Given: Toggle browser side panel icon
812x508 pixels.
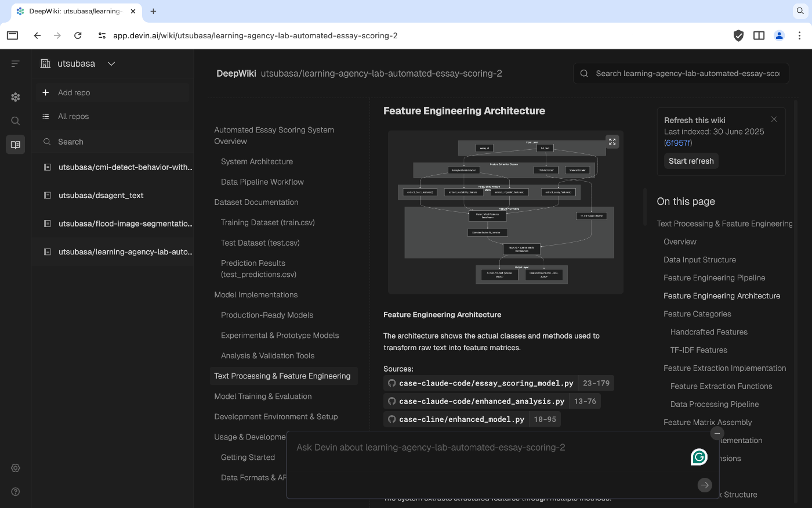Looking at the screenshot, I should (x=759, y=35).
